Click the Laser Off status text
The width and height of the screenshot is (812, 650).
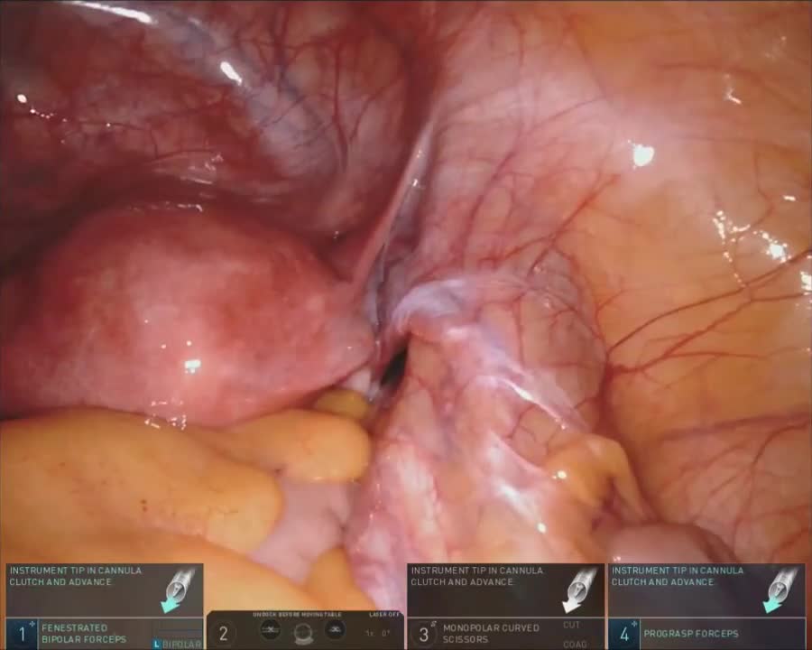[383, 615]
